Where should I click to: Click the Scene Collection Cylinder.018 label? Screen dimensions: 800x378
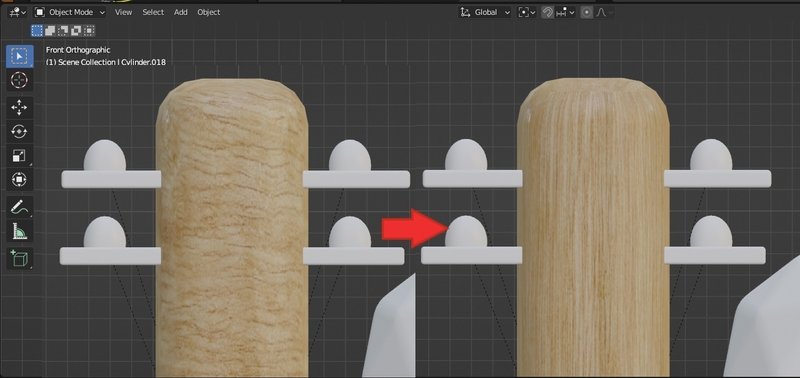pos(106,62)
